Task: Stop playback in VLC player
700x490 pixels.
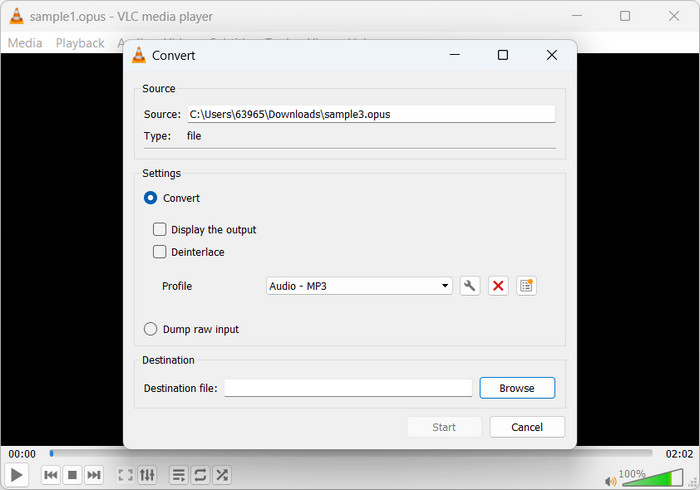Action: pyautogui.click(x=72, y=475)
